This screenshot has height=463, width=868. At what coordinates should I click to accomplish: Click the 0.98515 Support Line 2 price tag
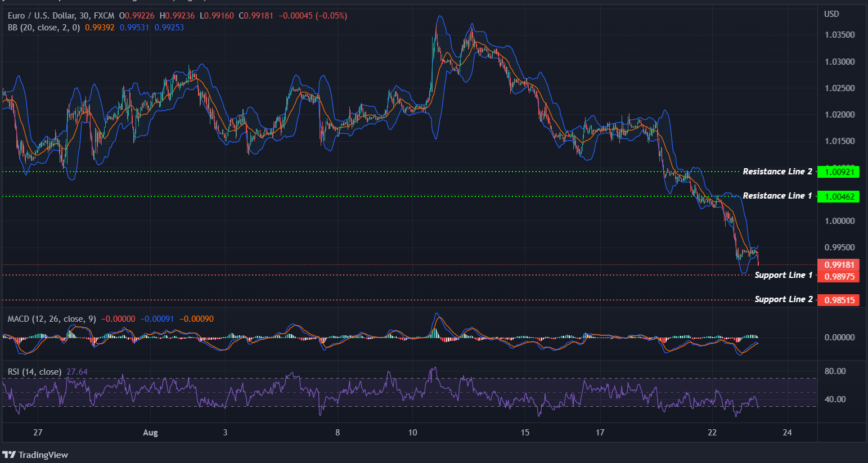[839, 300]
